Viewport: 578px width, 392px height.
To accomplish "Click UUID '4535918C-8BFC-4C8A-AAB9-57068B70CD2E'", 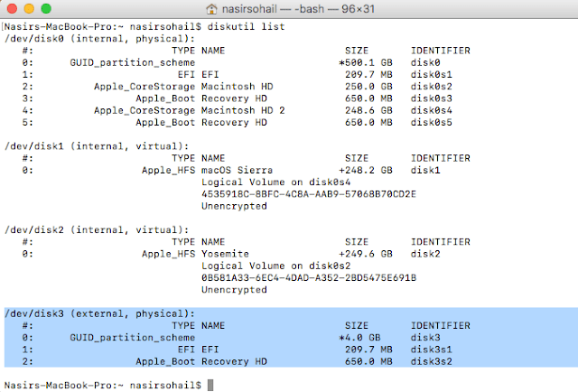I will coord(309,194).
